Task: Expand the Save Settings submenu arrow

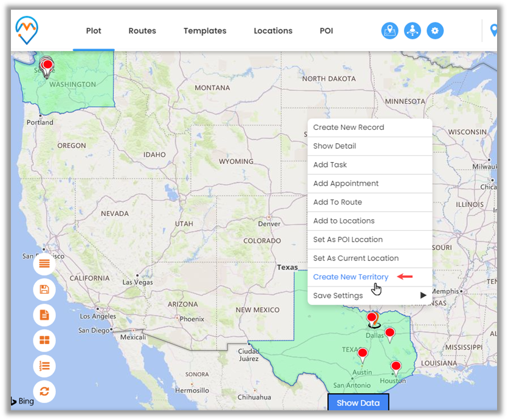Action: pyautogui.click(x=423, y=296)
